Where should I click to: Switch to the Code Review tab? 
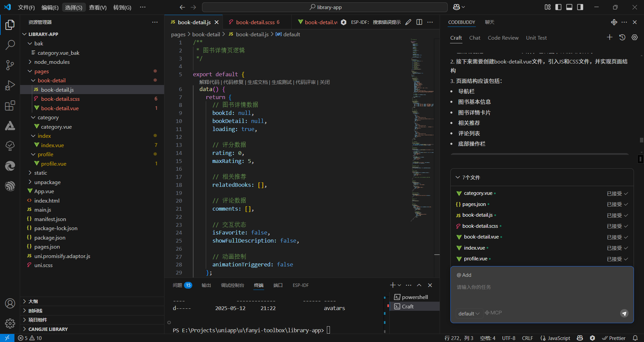click(x=503, y=38)
